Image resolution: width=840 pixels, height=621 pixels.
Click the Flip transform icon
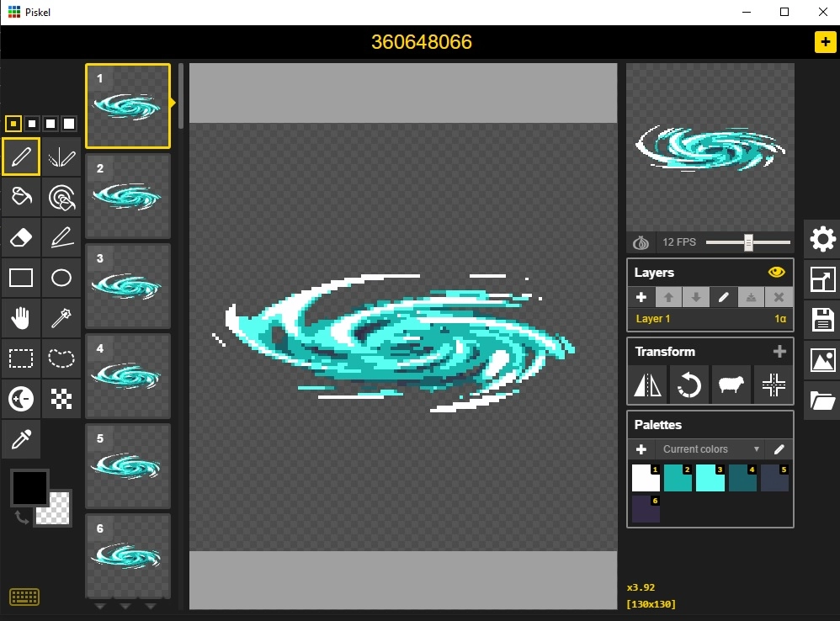(x=647, y=385)
